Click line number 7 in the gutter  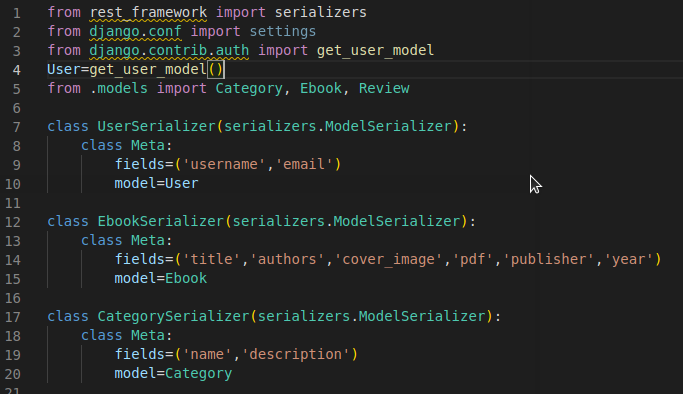[x=17, y=127]
